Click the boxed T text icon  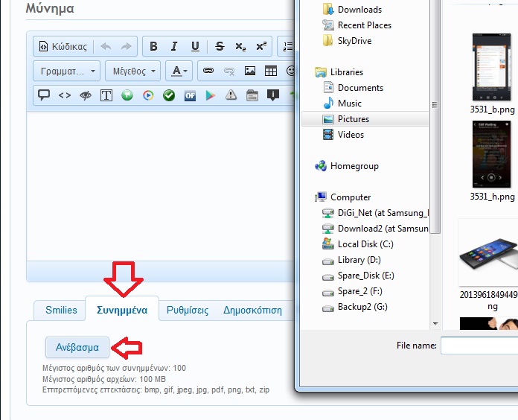106,95
